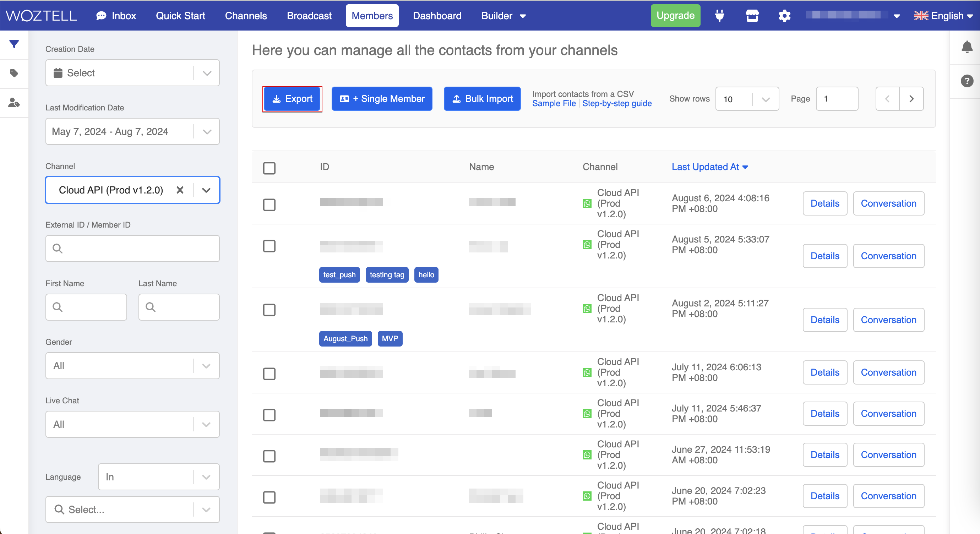Image resolution: width=980 pixels, height=534 pixels.
Task: Open the filter panel via funnel icon
Action: [14, 44]
